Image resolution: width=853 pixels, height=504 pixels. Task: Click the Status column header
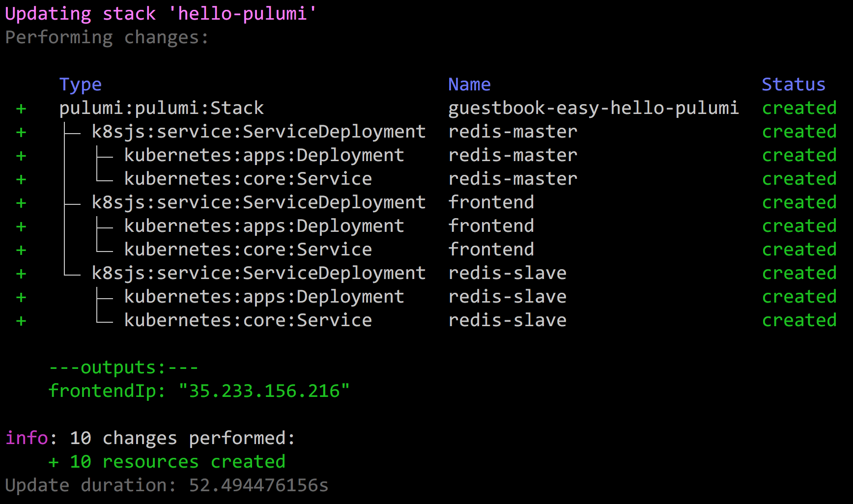pos(793,85)
